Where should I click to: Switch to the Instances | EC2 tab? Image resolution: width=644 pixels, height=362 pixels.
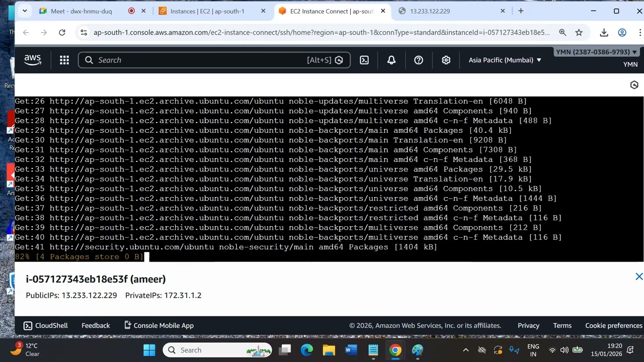pos(207,11)
